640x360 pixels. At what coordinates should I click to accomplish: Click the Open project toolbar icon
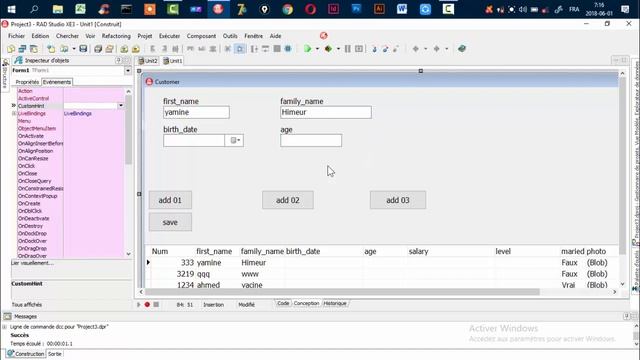(x=109, y=49)
